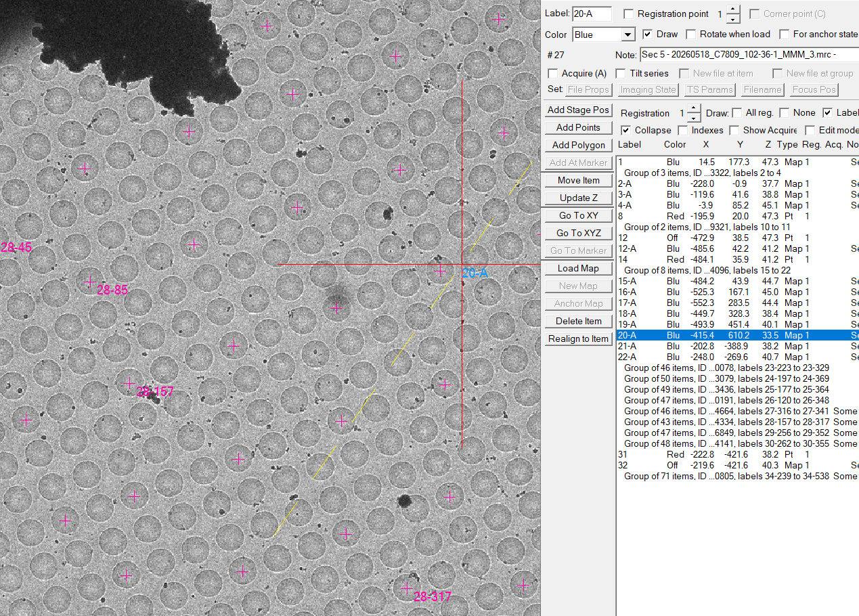Check the None draw option
859x616 pixels.
click(784, 113)
